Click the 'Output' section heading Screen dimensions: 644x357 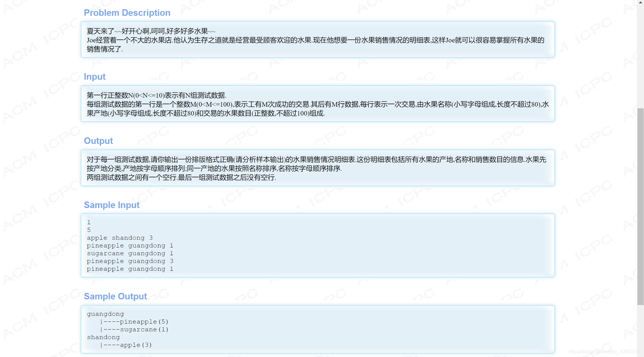[98, 141]
